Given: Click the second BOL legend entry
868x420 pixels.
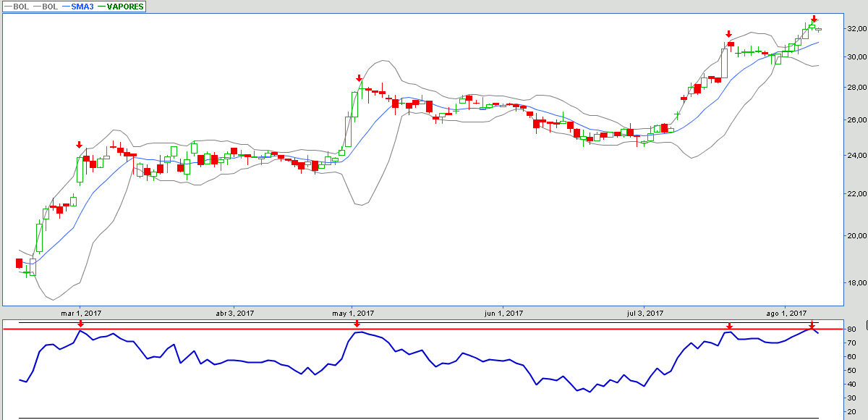Looking at the screenshot, I should pyautogui.click(x=46, y=7).
